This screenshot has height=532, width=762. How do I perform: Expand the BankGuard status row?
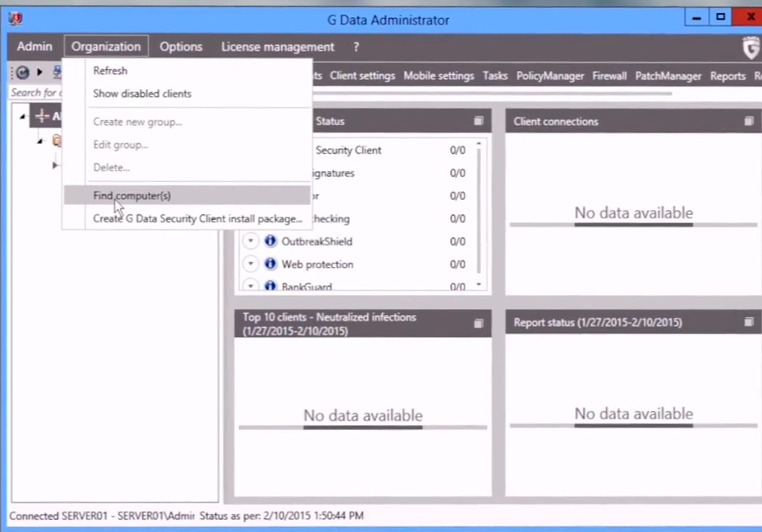(x=251, y=285)
